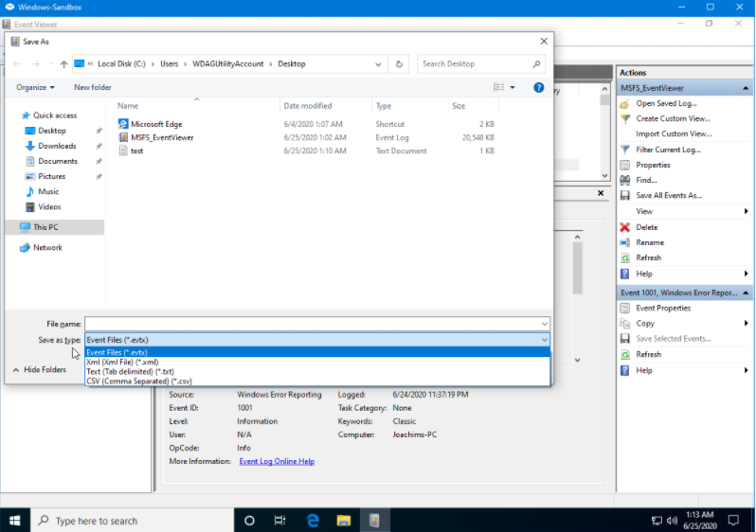Collapse folder pane with Hide Folders

coord(40,369)
